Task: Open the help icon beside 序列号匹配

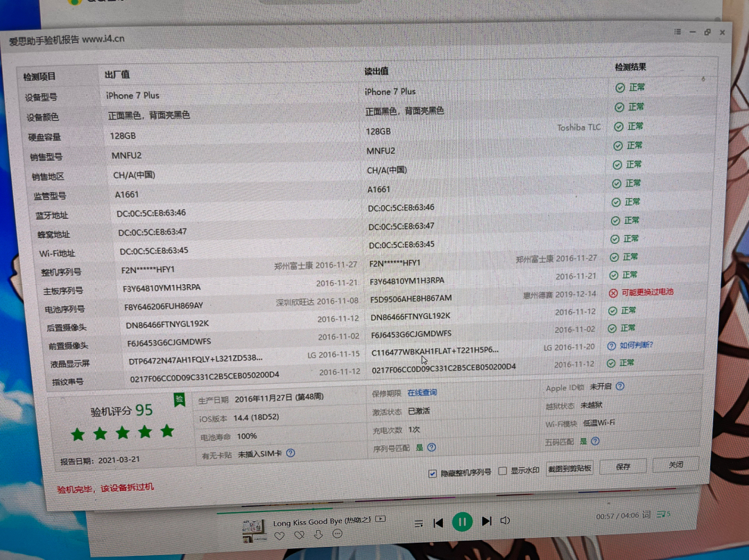Action: point(432,447)
